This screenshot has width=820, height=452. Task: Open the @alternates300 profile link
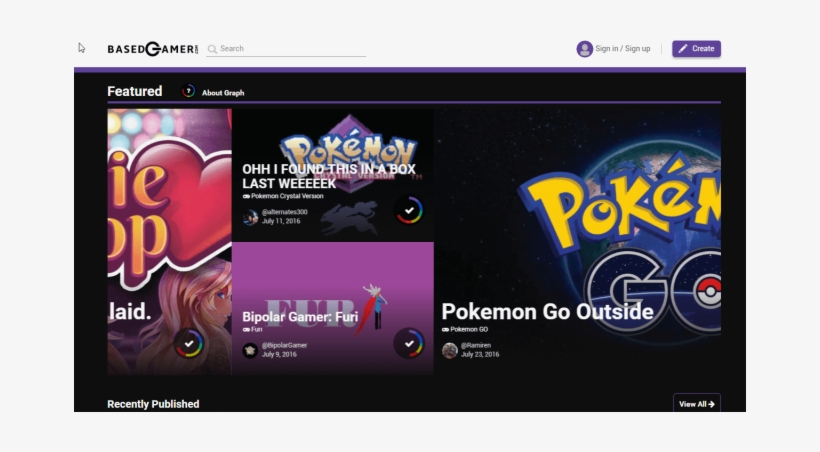(284, 212)
